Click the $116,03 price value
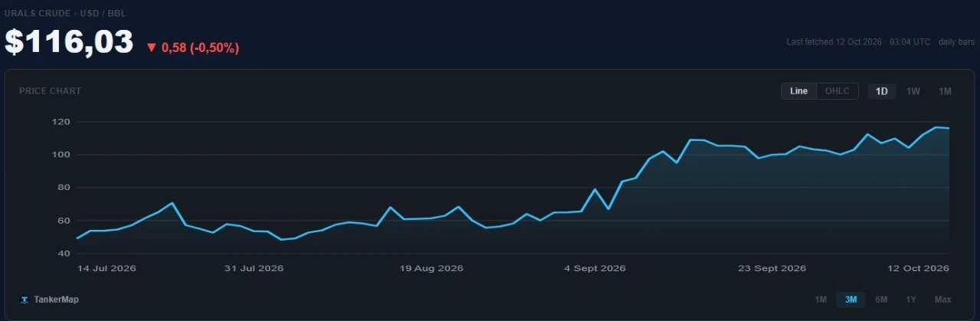Image resolution: width=980 pixels, height=321 pixels. (69, 42)
